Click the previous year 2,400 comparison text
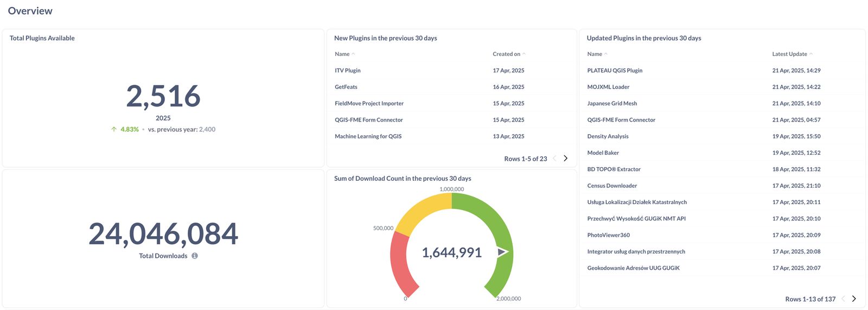This screenshot has width=868, height=310. tap(182, 129)
